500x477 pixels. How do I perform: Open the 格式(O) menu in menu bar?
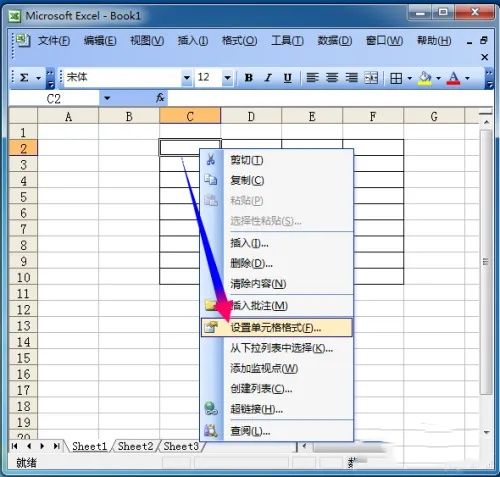(x=239, y=41)
